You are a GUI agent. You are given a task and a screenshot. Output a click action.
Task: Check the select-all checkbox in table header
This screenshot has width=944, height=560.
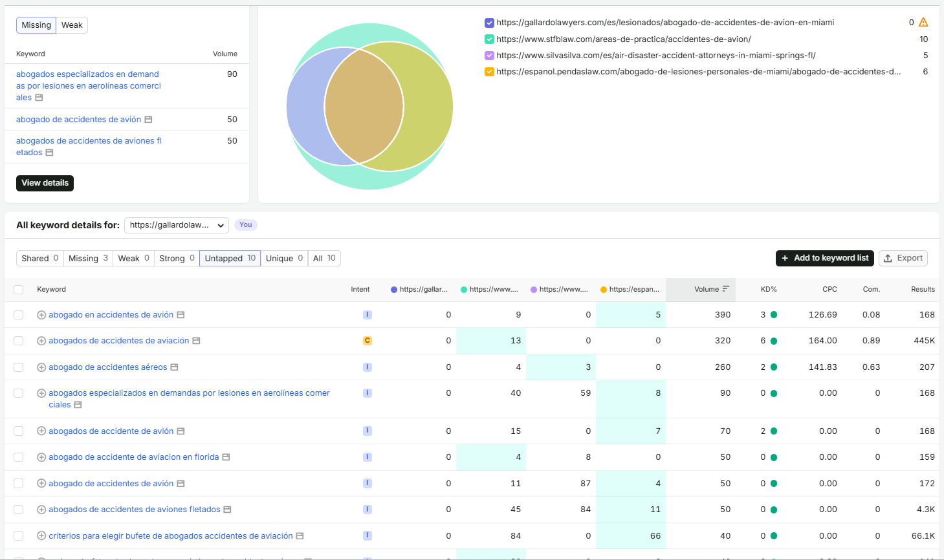point(19,290)
